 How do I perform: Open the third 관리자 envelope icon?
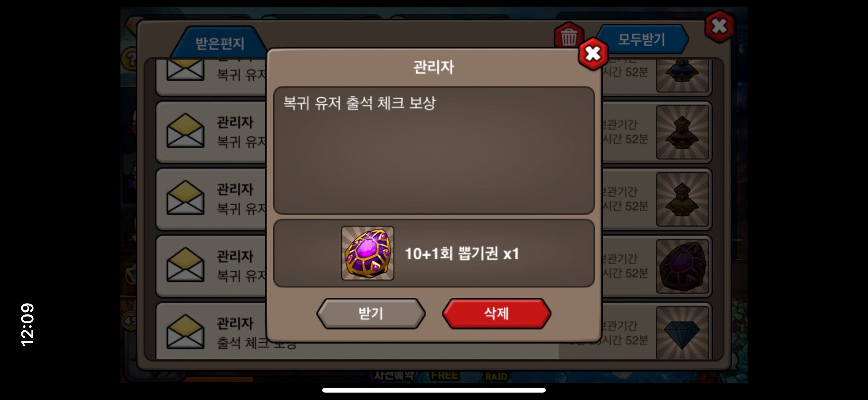point(185,198)
